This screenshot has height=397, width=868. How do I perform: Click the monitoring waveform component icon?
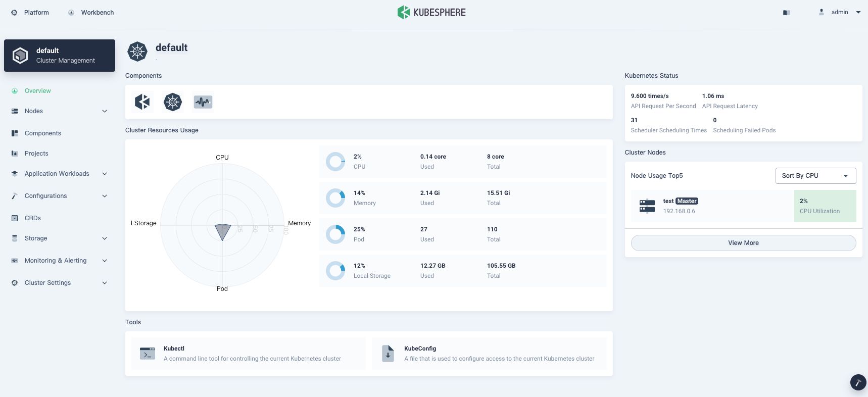203,102
